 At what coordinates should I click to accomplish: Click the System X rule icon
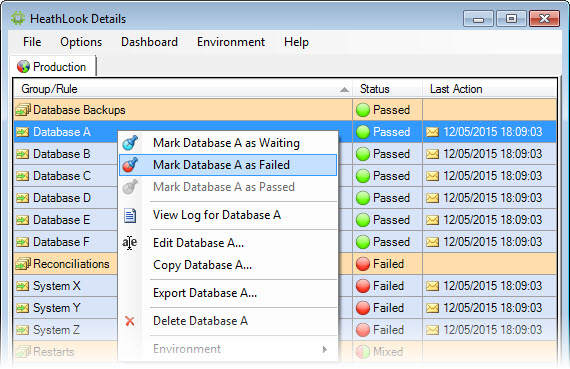click(23, 286)
